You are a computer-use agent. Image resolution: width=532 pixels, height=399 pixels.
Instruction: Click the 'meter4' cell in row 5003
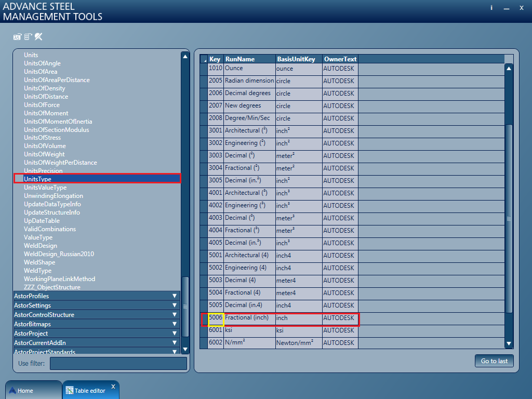point(299,281)
